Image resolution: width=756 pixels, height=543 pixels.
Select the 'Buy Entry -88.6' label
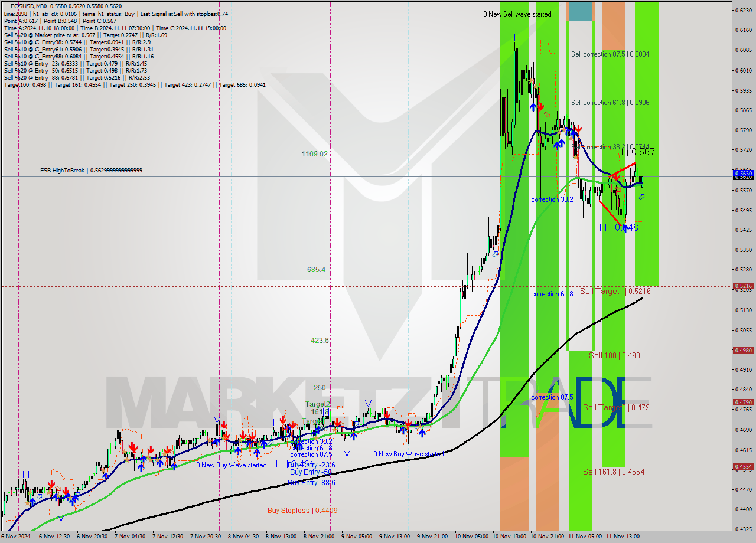[x=312, y=483]
